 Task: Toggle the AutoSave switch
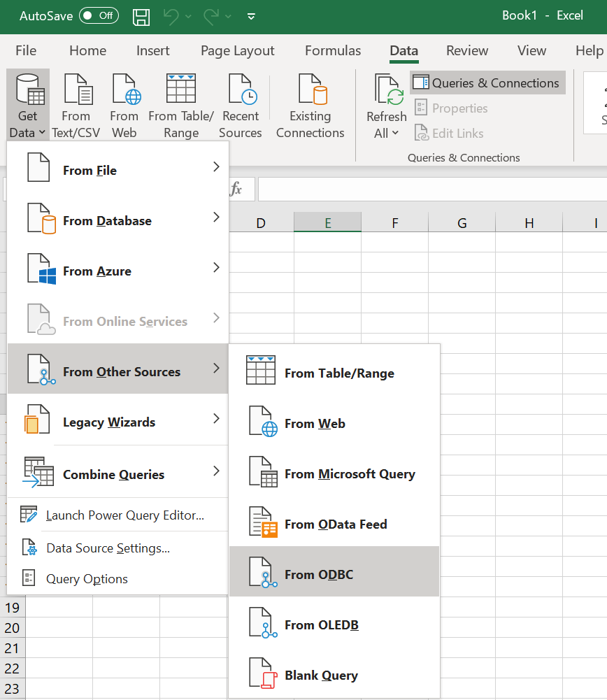click(99, 15)
